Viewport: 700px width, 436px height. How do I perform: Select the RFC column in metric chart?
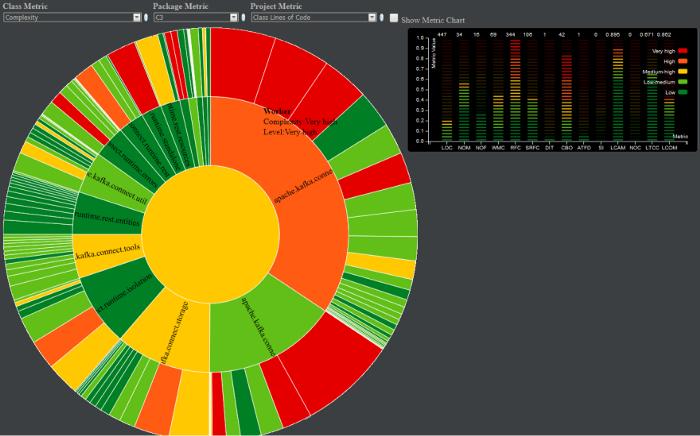[x=516, y=90]
